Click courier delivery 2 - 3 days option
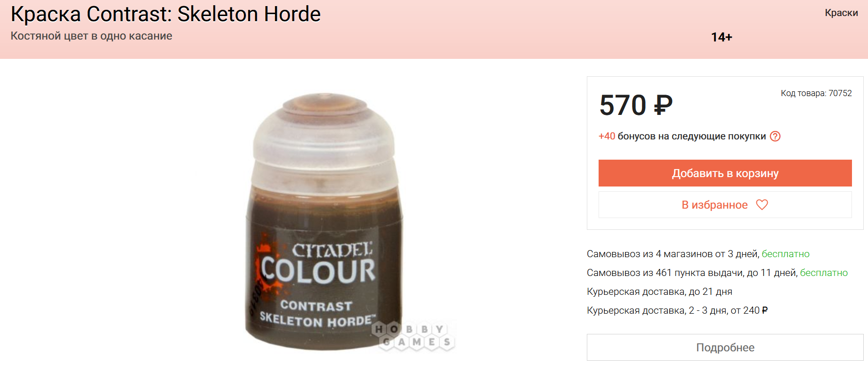Screen dimensions: 868x365 click(x=677, y=310)
